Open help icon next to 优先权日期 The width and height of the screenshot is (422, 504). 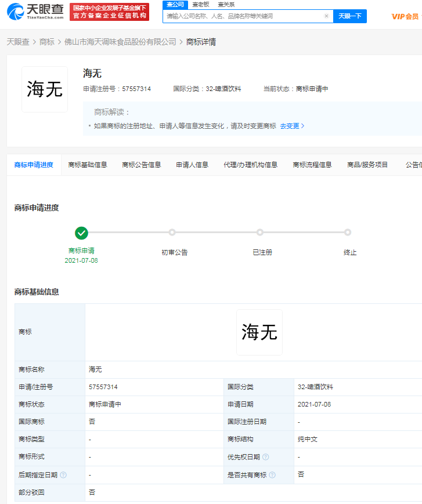[266, 457]
